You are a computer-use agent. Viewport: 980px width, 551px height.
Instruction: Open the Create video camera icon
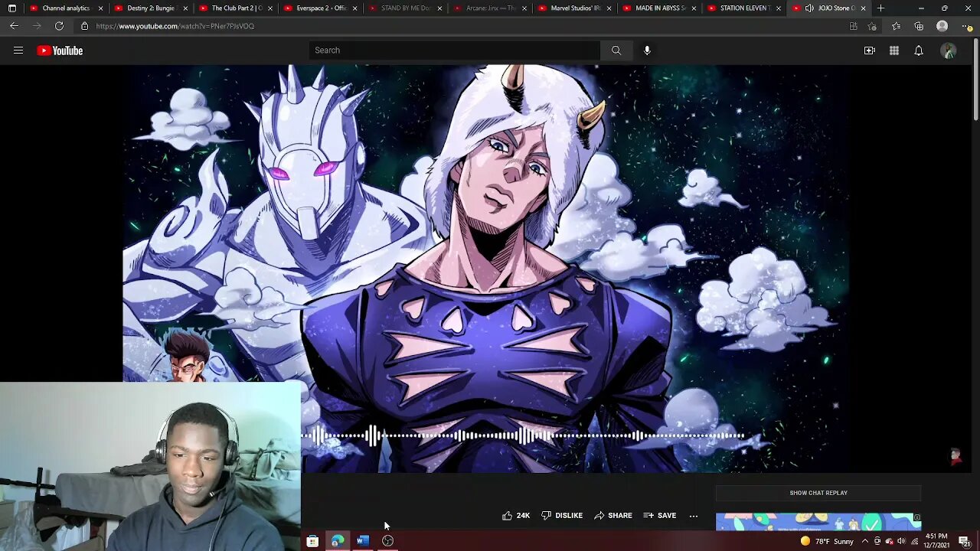(x=870, y=51)
